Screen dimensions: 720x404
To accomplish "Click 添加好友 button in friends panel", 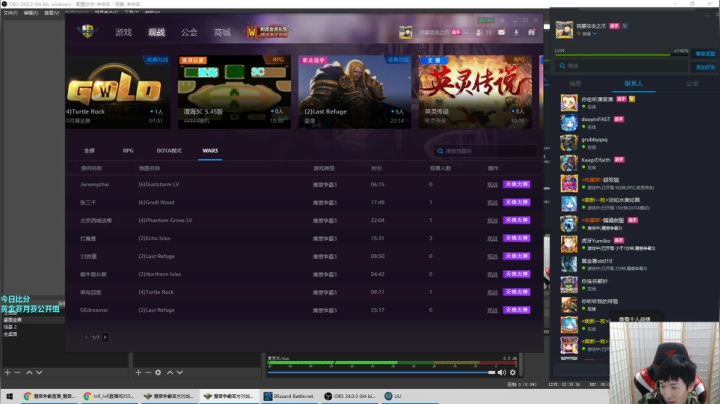I will tap(705, 67).
